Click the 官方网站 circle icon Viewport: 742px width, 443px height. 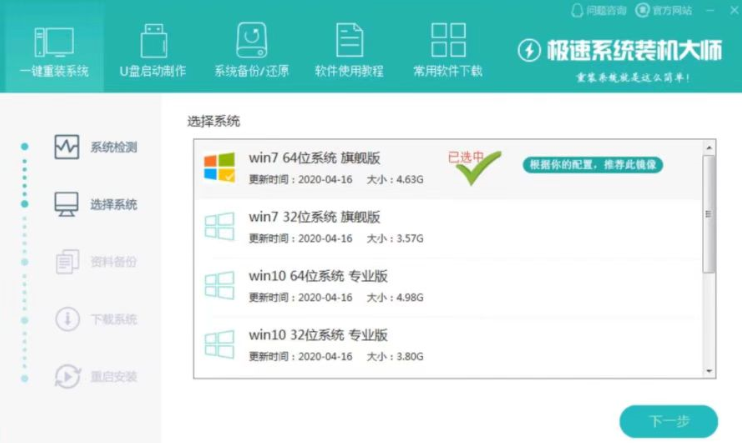pos(642,10)
